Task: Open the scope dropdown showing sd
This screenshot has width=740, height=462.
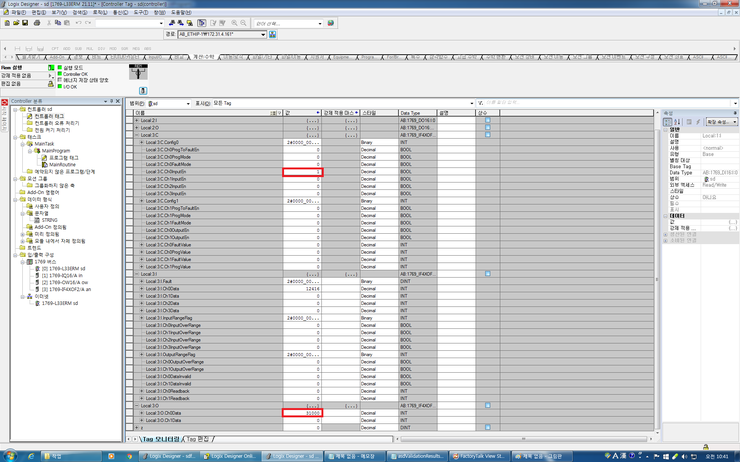Action: (188, 103)
